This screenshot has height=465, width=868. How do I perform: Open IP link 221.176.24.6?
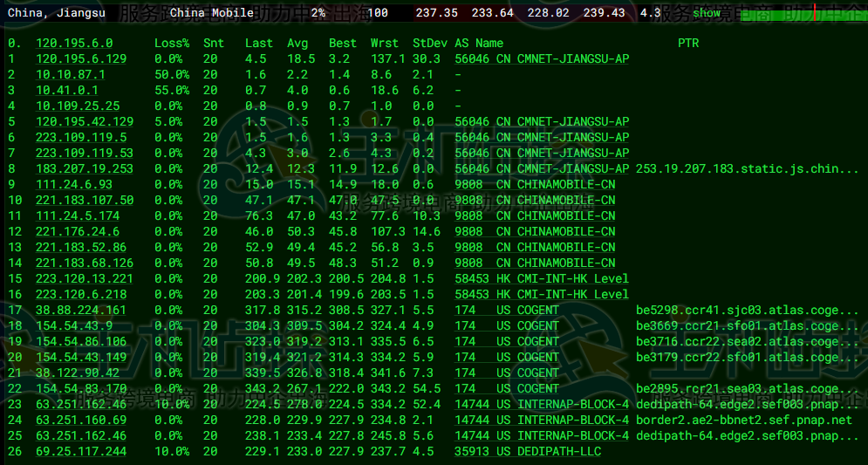pyautogui.click(x=78, y=231)
